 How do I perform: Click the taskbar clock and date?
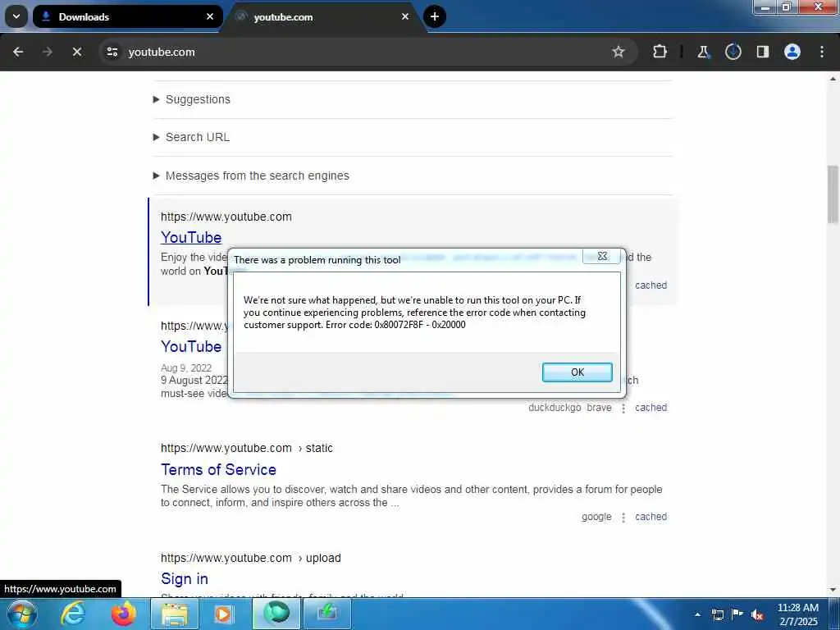[x=797, y=614]
